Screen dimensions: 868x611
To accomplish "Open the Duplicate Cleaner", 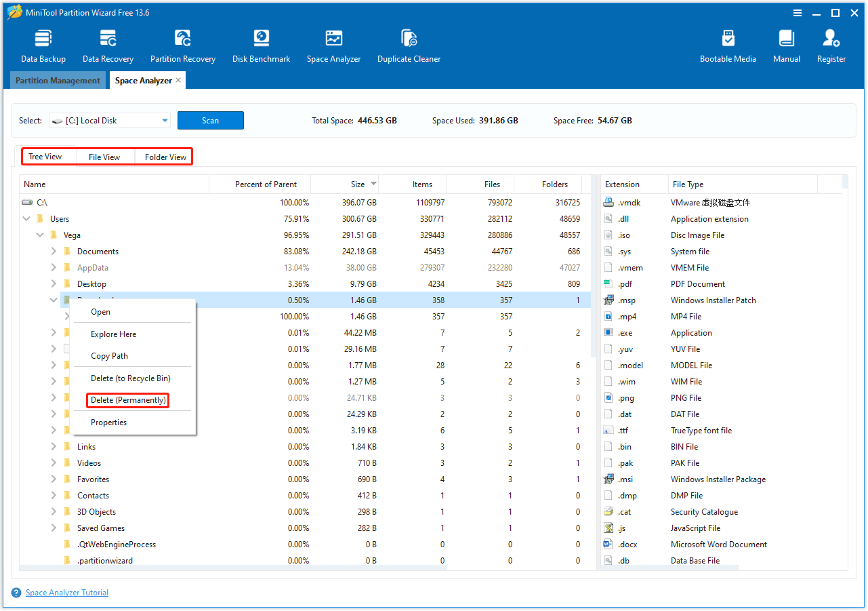I will pos(409,44).
